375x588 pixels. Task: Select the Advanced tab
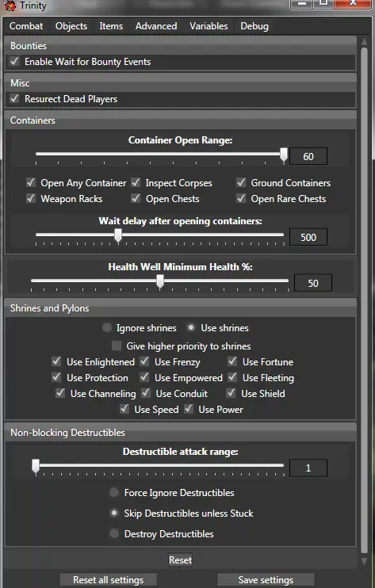(156, 26)
